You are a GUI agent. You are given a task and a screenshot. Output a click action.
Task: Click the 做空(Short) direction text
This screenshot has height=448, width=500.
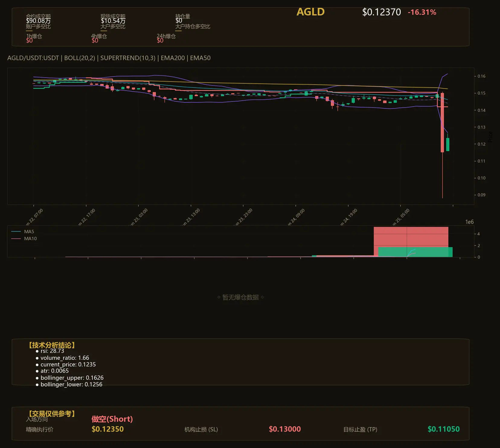point(112,419)
